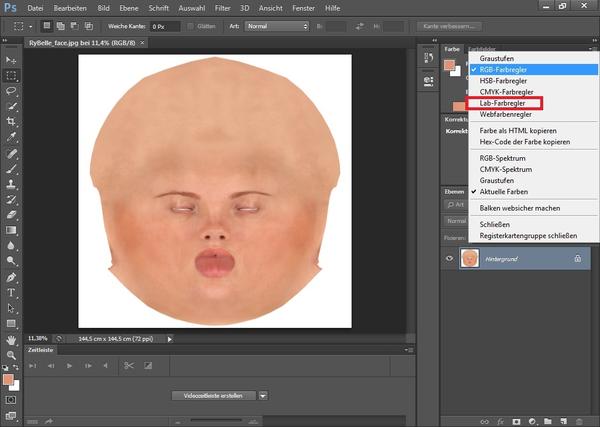Select the Crop tool
600x427 pixels.
(x=11, y=121)
